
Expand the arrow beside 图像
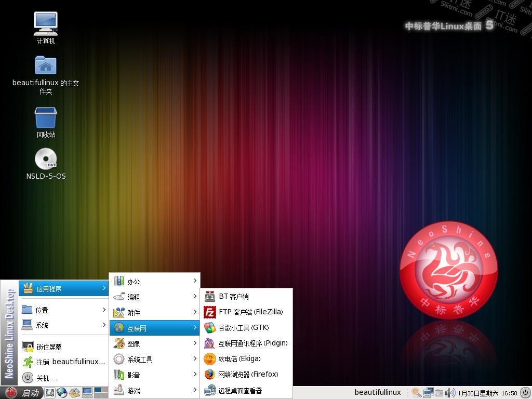tap(195, 343)
